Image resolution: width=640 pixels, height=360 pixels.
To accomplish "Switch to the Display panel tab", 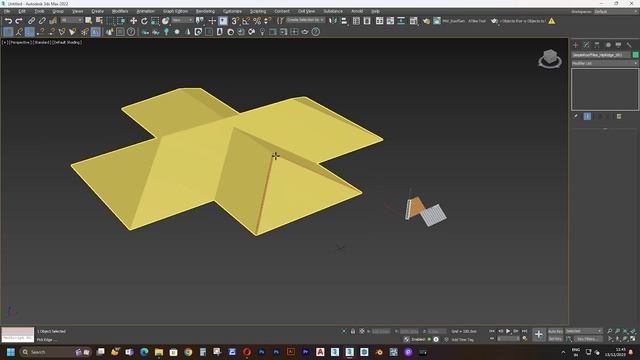I will [x=618, y=45].
